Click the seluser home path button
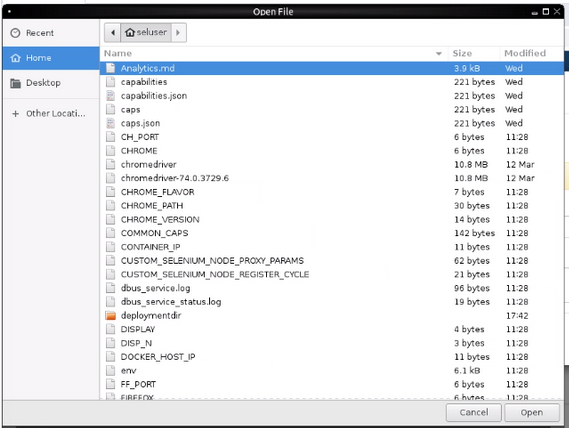 coord(146,33)
